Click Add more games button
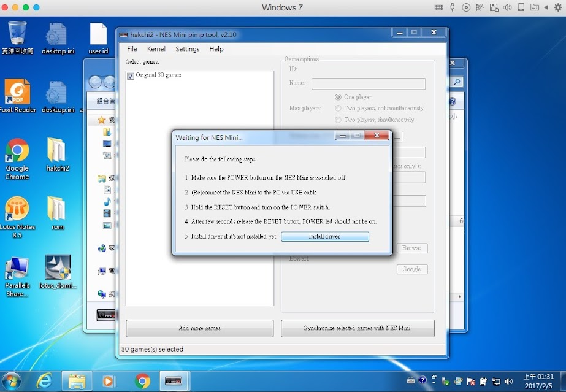 point(200,328)
